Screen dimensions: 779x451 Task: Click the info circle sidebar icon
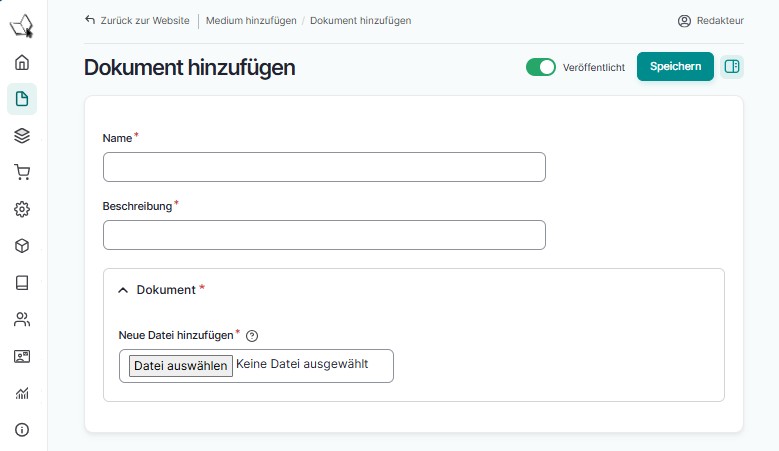22,430
